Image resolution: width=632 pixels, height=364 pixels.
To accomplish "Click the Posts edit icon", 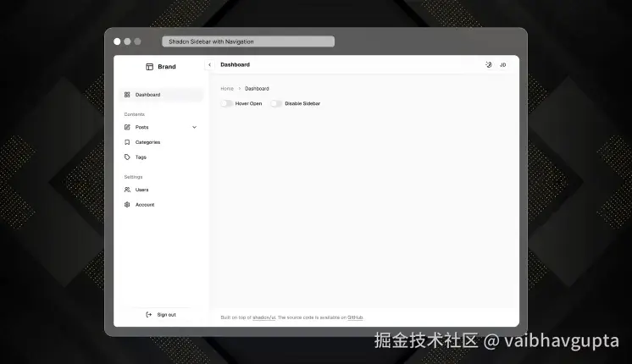I will (127, 127).
